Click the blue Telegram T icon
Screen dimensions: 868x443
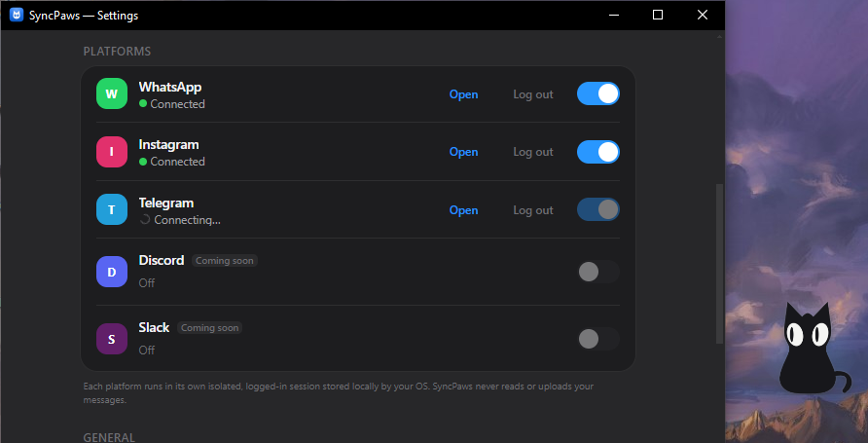[112, 209]
